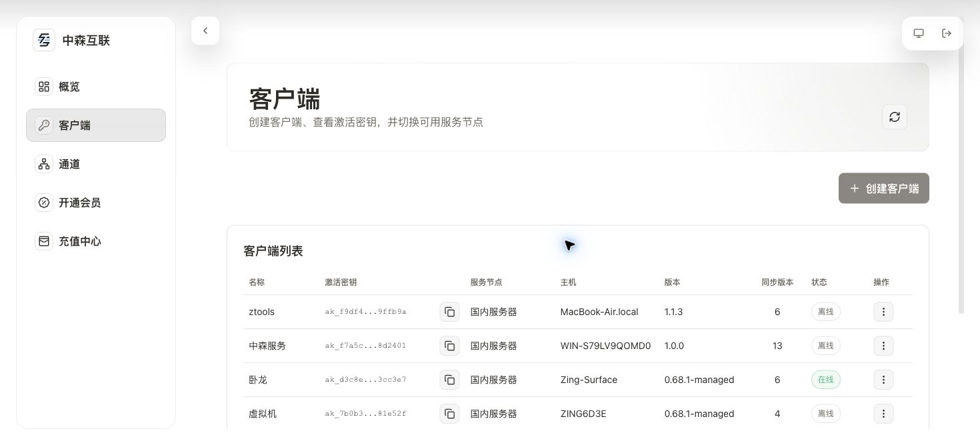Screen dimensions: 980x445
Task: Click the logout icon at top right
Action: click(947, 33)
